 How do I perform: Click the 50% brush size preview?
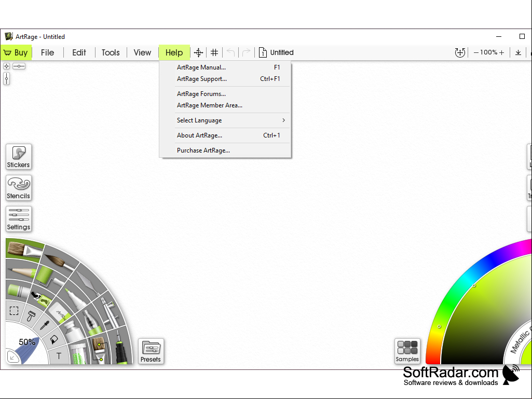pos(27,342)
